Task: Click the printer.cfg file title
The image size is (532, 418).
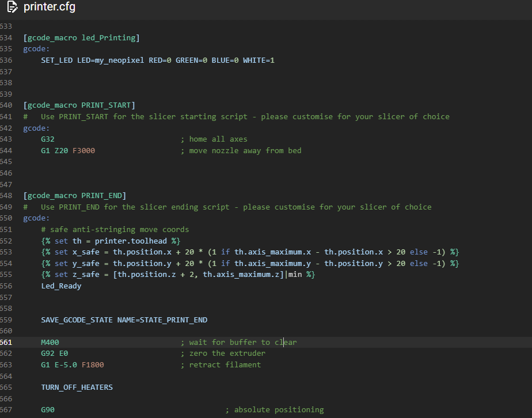Action: [50, 7]
